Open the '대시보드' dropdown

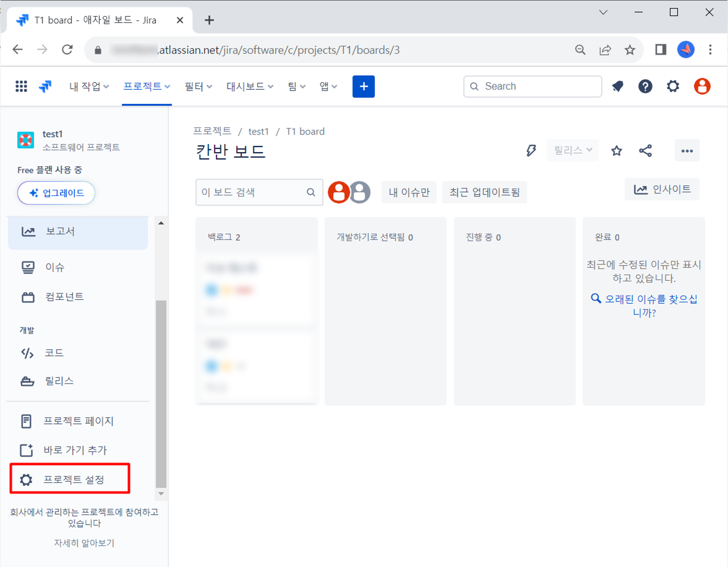(250, 86)
